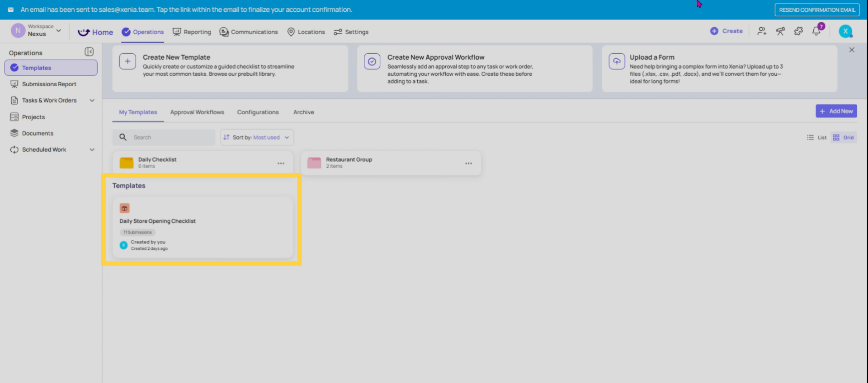The width and height of the screenshot is (868, 383).
Task: Switch to the My Templates tab
Action: (x=138, y=112)
